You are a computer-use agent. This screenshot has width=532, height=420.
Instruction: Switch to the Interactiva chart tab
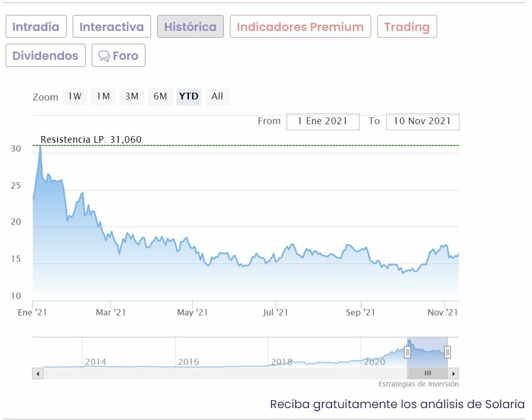tap(111, 27)
